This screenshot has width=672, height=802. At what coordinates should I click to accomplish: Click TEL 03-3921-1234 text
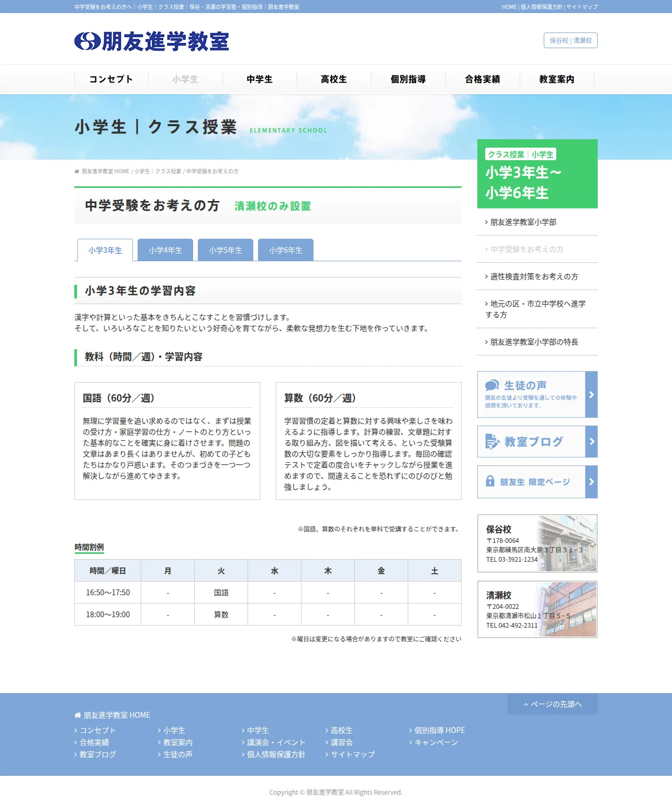pyautogui.click(x=512, y=560)
